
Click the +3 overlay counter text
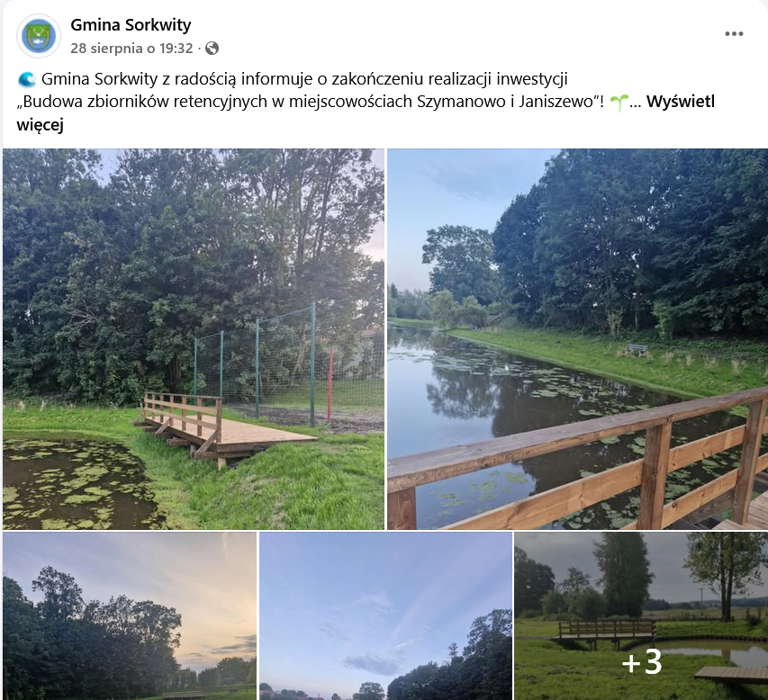(642, 662)
